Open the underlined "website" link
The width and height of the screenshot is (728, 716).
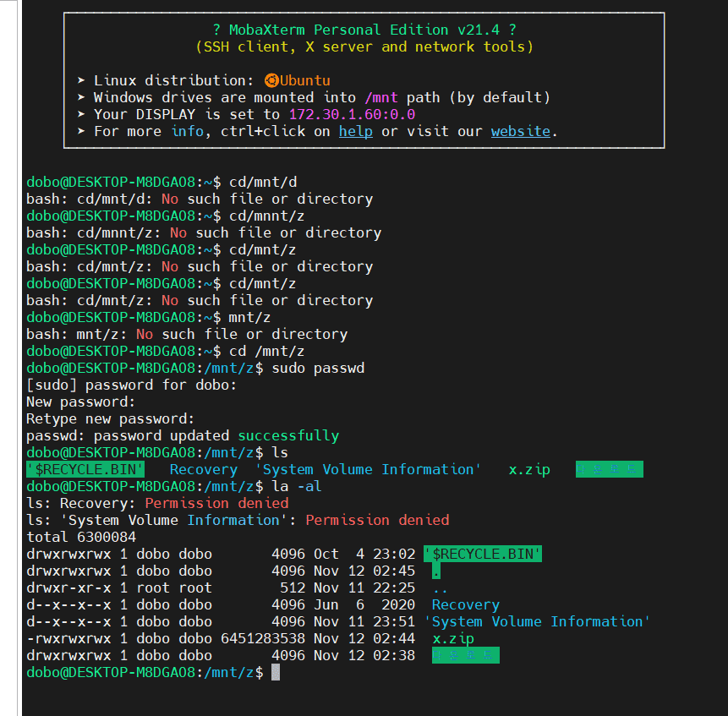pyautogui.click(x=521, y=132)
